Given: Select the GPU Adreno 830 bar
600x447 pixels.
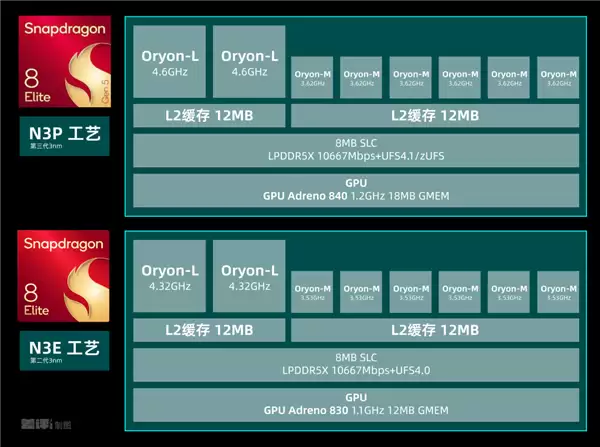Looking at the screenshot, I should (356, 404).
